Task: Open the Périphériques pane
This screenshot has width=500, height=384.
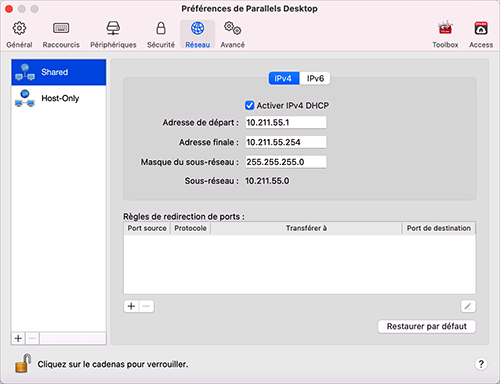Action: (113, 35)
